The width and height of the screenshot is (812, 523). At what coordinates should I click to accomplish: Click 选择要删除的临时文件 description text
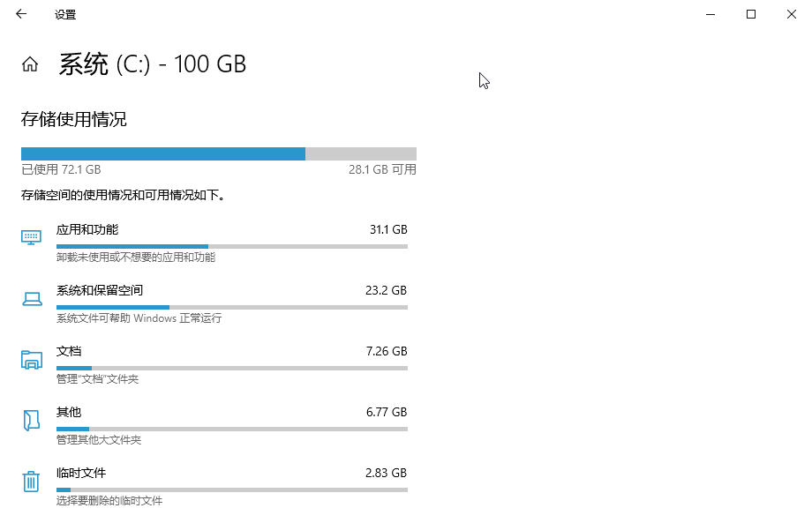(x=109, y=500)
